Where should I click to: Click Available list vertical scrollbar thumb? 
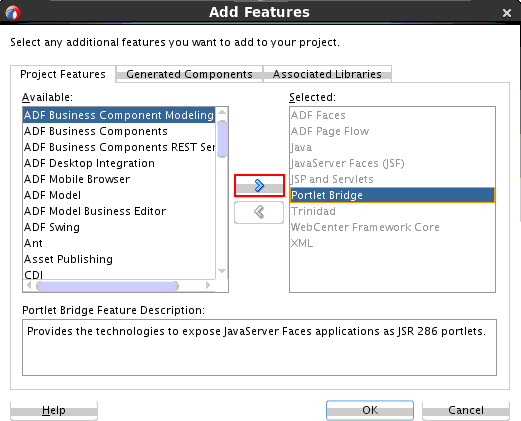[222, 139]
